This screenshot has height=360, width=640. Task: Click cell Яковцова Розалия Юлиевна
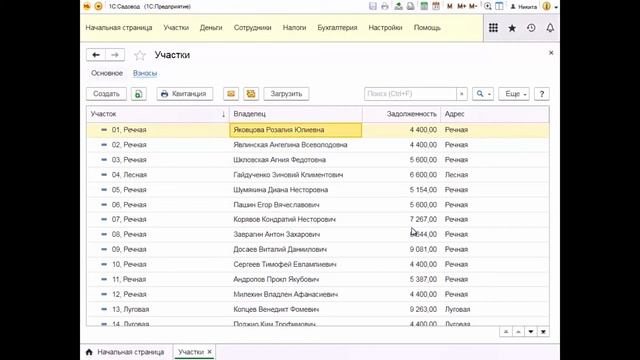pyautogui.click(x=296, y=130)
